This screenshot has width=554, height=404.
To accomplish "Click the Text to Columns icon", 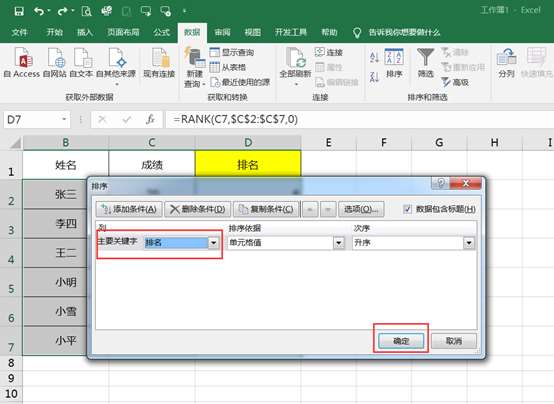I will tap(506, 57).
